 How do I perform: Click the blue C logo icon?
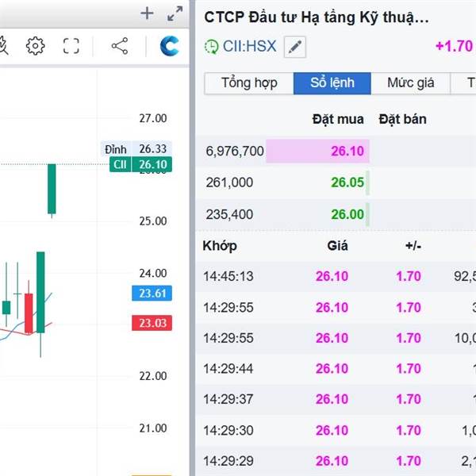click(x=169, y=46)
